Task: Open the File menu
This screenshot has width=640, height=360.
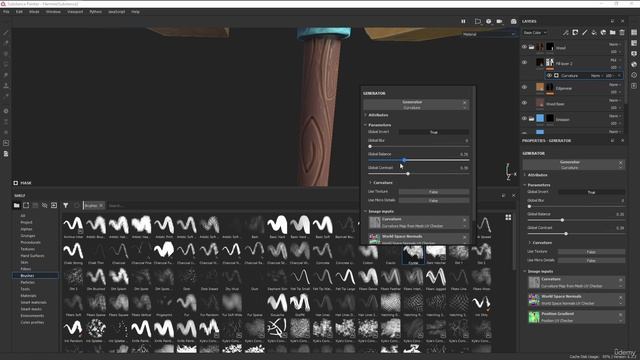Action: (x=6, y=12)
